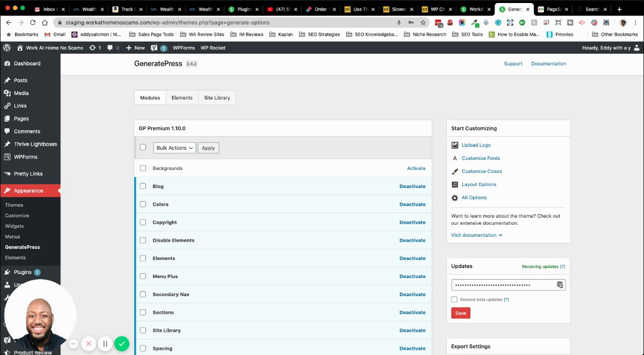Image resolution: width=644 pixels, height=355 pixels.
Task: Open recorder more options dots
Action: pos(73,344)
